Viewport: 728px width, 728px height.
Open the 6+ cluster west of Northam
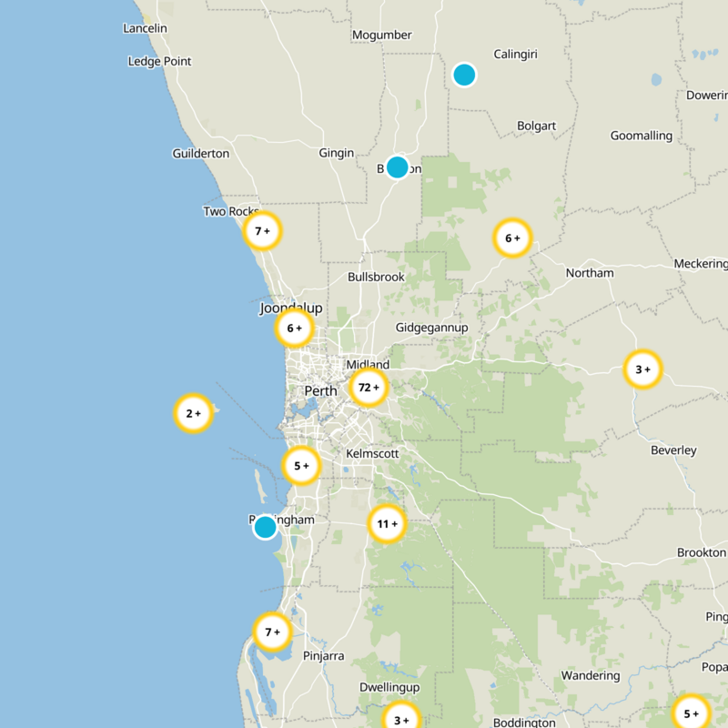coord(512,238)
